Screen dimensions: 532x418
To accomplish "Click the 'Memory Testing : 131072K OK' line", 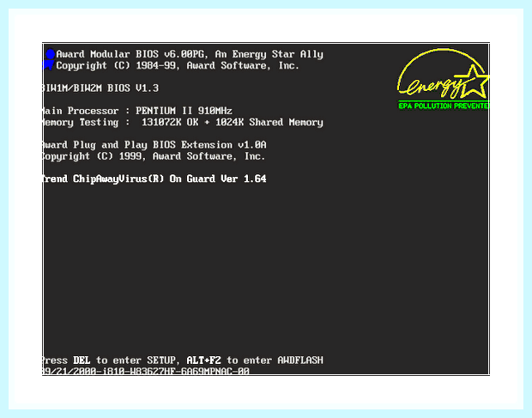I will pyautogui.click(x=183, y=122).
